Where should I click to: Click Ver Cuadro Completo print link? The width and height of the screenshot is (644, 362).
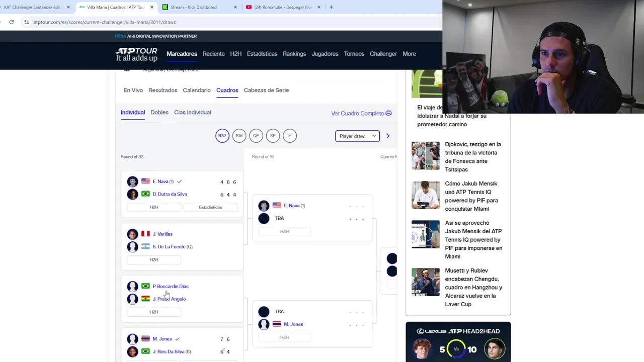tap(361, 113)
